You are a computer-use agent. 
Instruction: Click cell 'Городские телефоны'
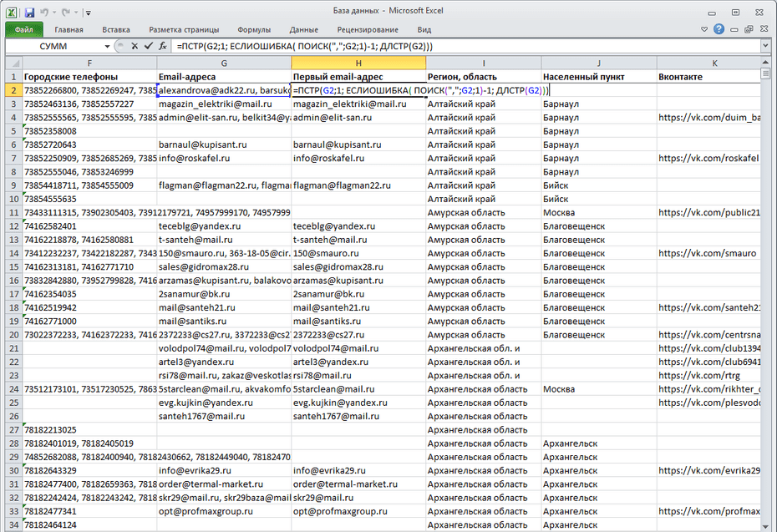(x=89, y=77)
